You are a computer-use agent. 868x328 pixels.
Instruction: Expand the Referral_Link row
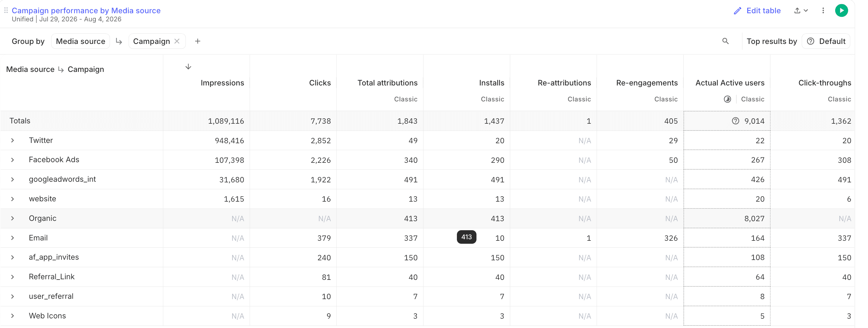pos(12,277)
